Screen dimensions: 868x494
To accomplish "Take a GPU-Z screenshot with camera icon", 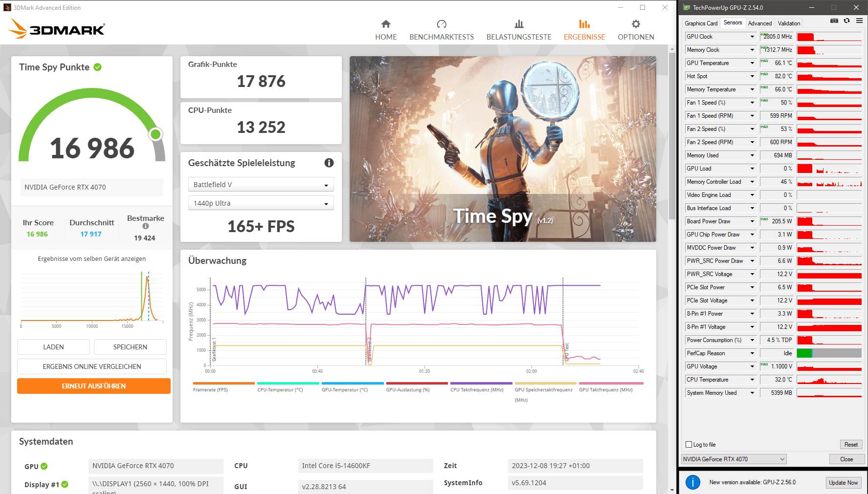I will 834,21.
